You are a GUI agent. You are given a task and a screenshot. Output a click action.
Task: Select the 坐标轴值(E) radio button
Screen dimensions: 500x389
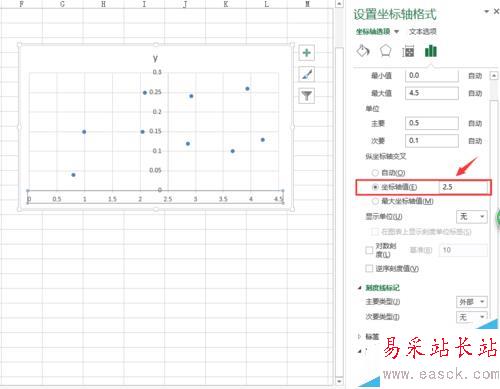click(375, 187)
